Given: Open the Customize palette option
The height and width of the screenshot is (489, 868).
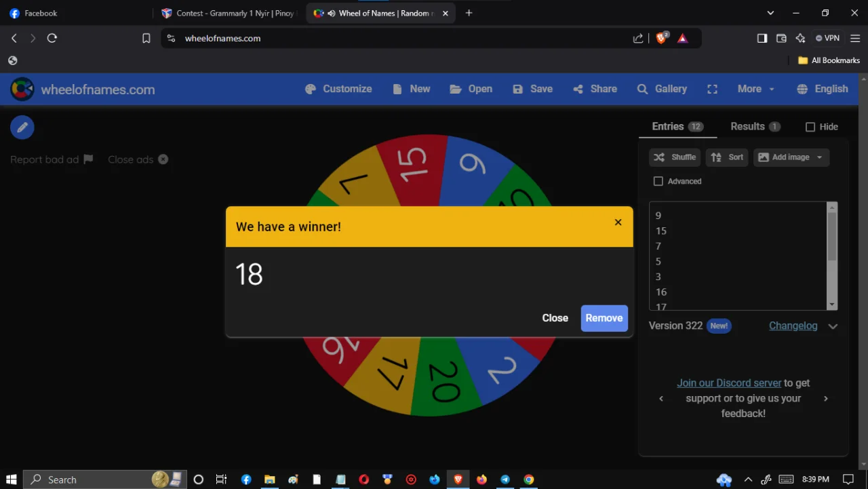Looking at the screenshot, I should [338, 89].
